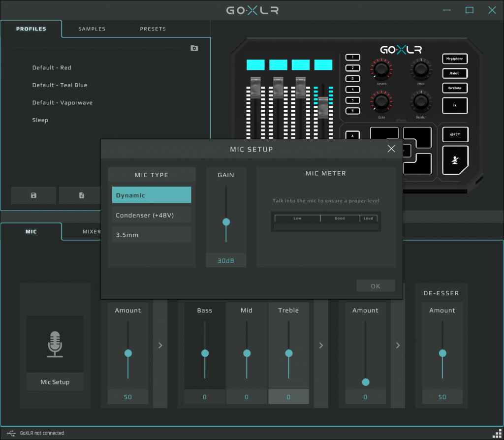Select Condenser (+48V) mic type

coord(152,215)
